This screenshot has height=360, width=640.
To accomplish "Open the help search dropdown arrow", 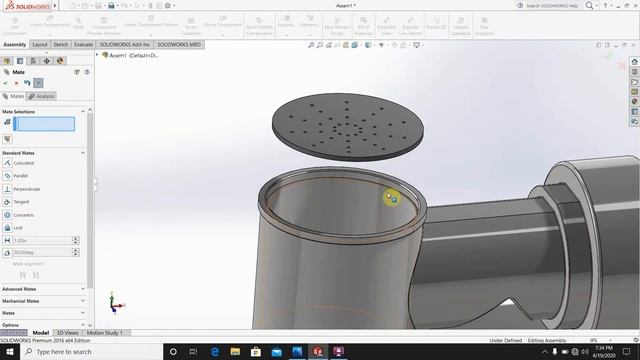I will (597, 6).
